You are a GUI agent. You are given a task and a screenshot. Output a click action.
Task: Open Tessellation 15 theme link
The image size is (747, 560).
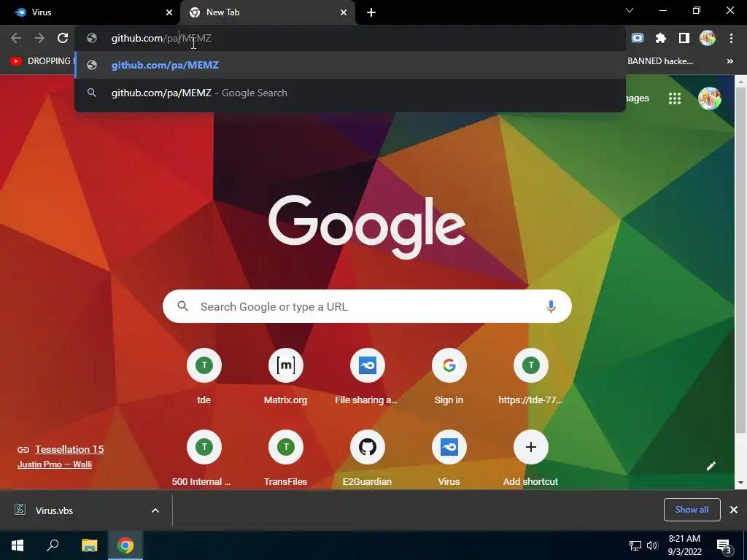(x=69, y=449)
